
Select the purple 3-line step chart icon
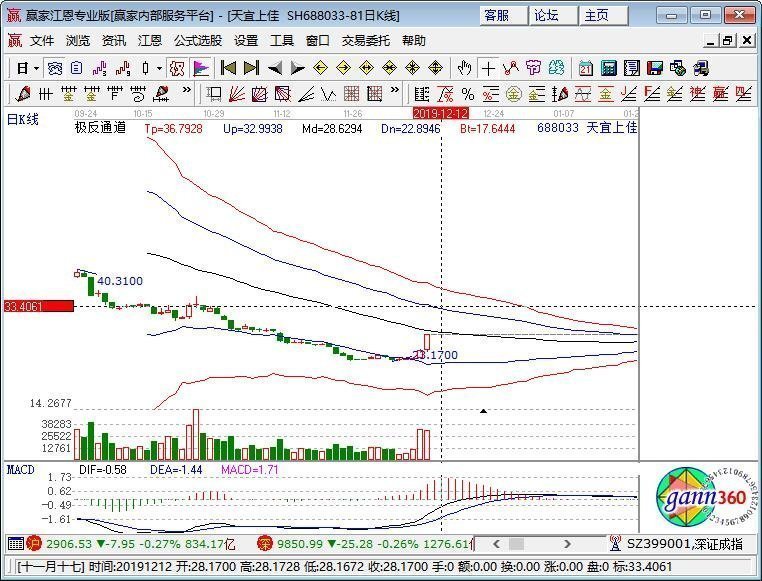click(100, 68)
